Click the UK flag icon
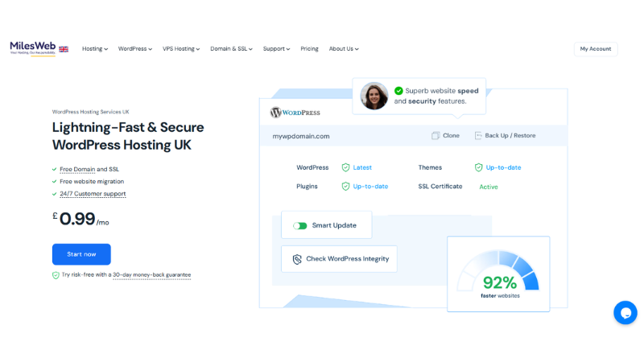The width and height of the screenshot is (644, 358). (x=64, y=49)
